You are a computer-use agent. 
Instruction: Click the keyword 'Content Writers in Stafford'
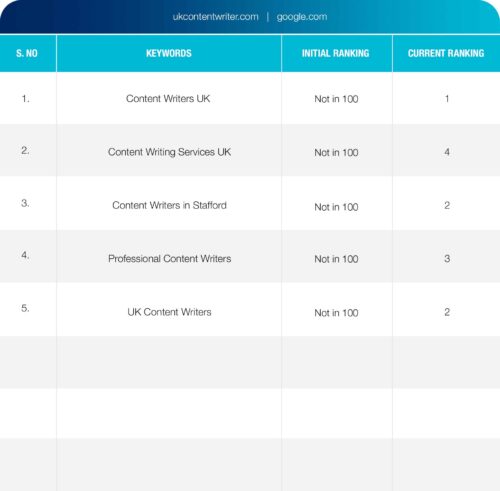click(169, 205)
